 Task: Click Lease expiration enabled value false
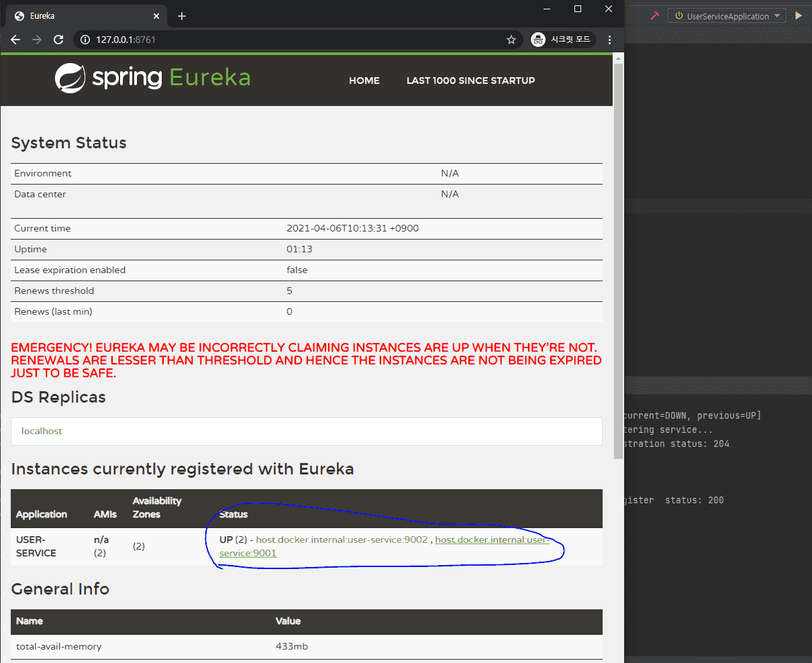(297, 270)
